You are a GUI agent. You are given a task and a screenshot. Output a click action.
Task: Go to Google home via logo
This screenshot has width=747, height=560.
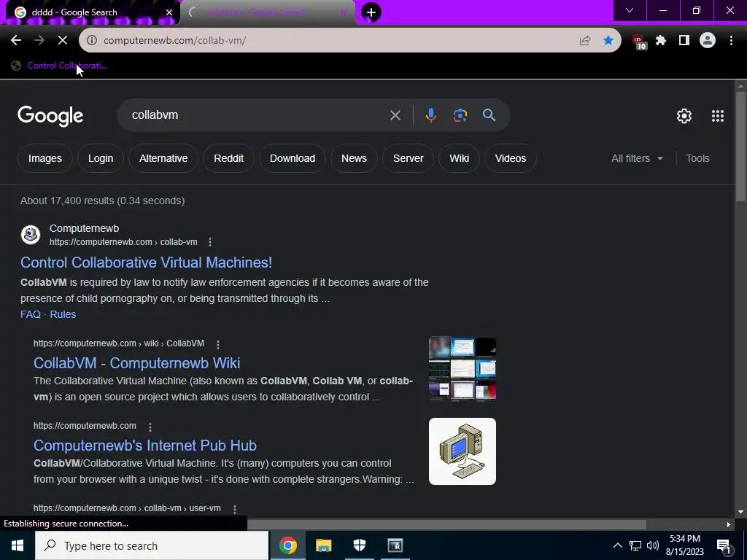coord(50,116)
